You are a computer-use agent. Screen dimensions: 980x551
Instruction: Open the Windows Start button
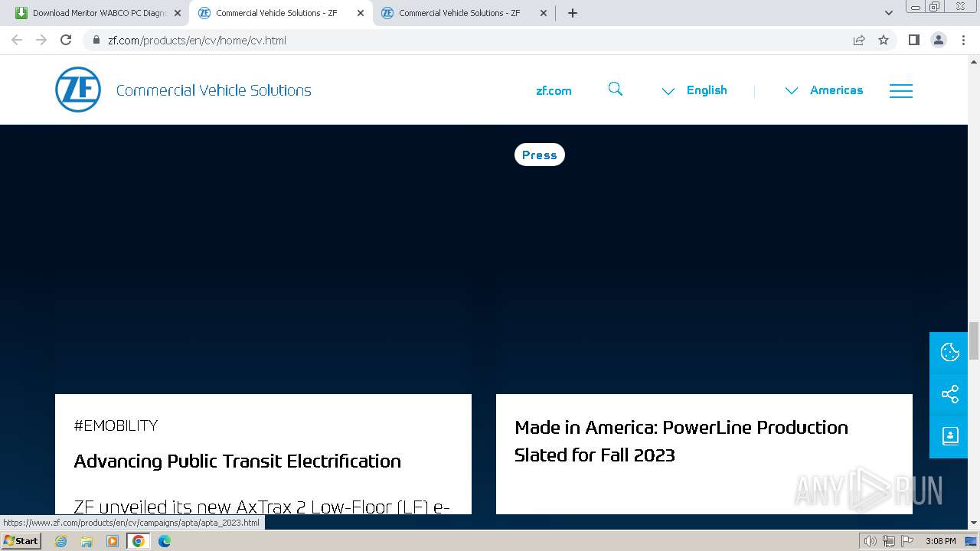(21, 540)
